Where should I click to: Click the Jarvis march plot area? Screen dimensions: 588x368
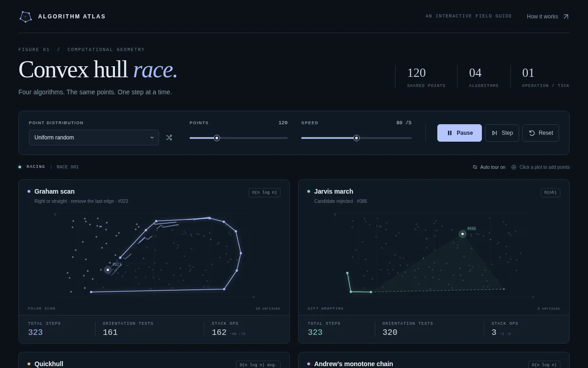coord(434,254)
